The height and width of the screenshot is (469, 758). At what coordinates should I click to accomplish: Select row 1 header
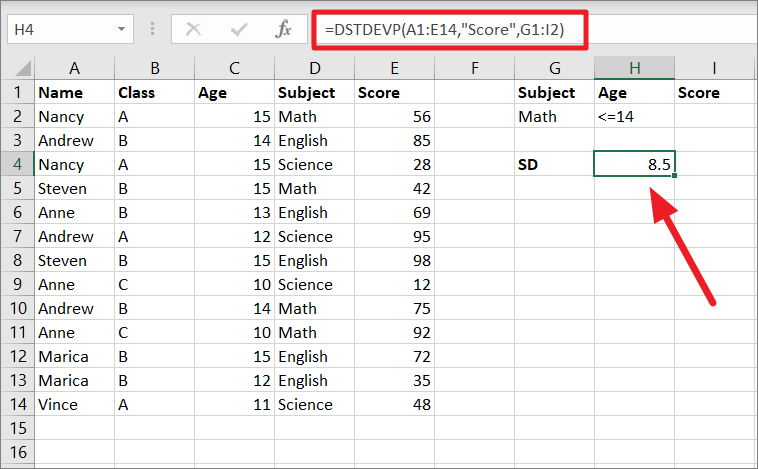pyautogui.click(x=17, y=92)
